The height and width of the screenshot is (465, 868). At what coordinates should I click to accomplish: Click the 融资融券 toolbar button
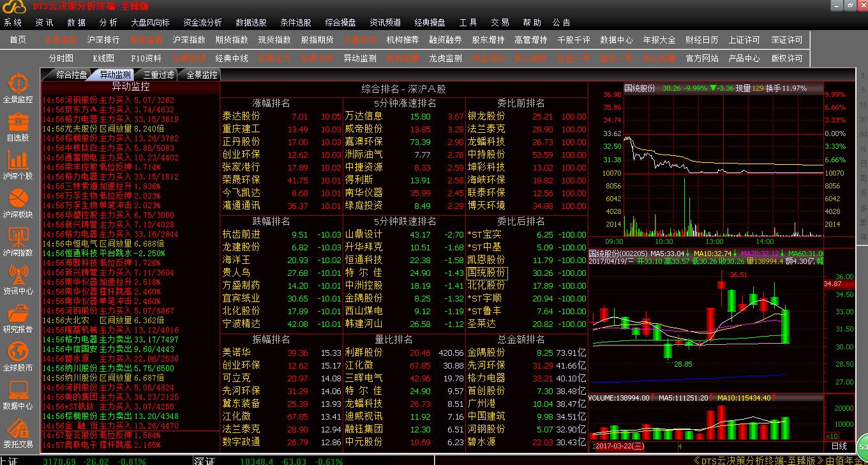[x=445, y=40]
